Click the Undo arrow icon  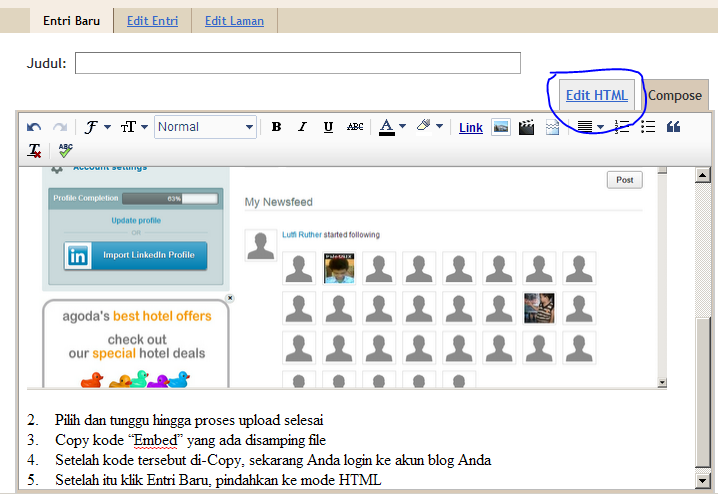tap(34, 127)
